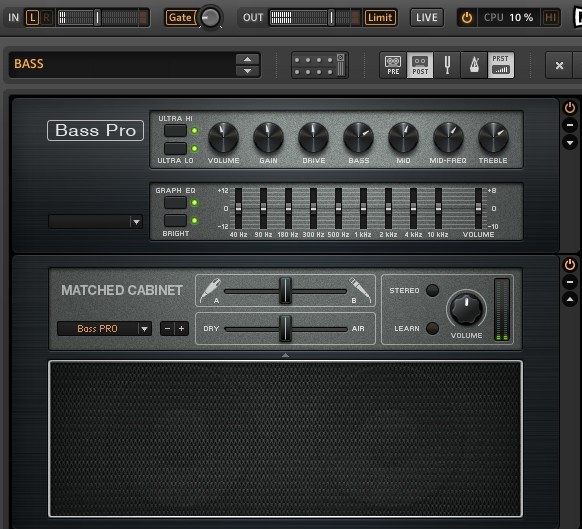
Task: Collapse cabinet view with small triangle
Action: pyautogui.click(x=285, y=355)
